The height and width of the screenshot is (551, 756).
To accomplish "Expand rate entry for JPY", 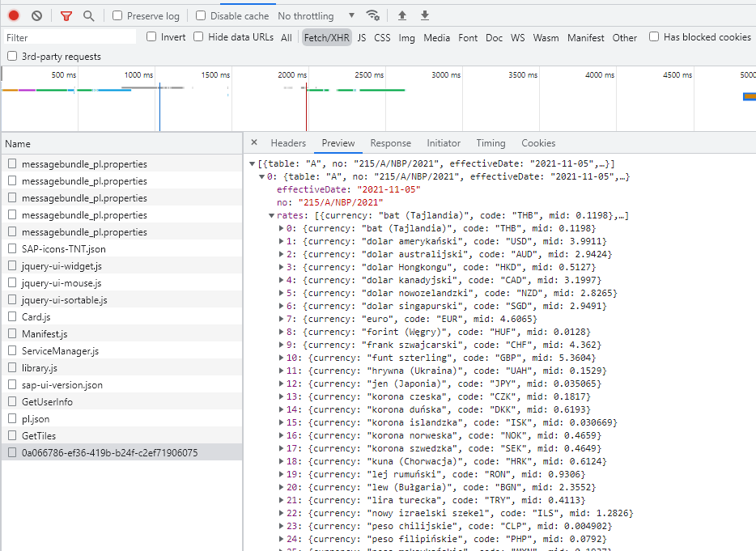I will point(281,384).
